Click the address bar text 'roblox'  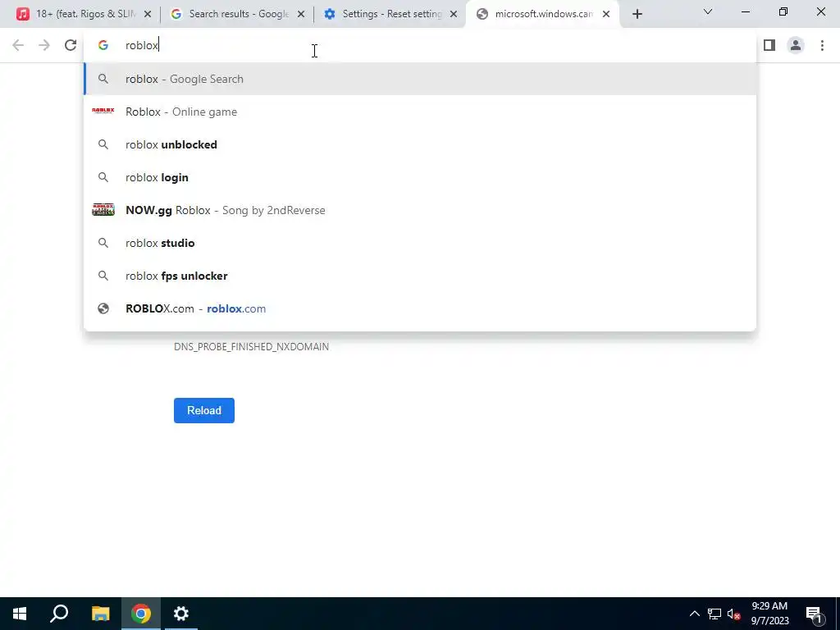tap(142, 46)
